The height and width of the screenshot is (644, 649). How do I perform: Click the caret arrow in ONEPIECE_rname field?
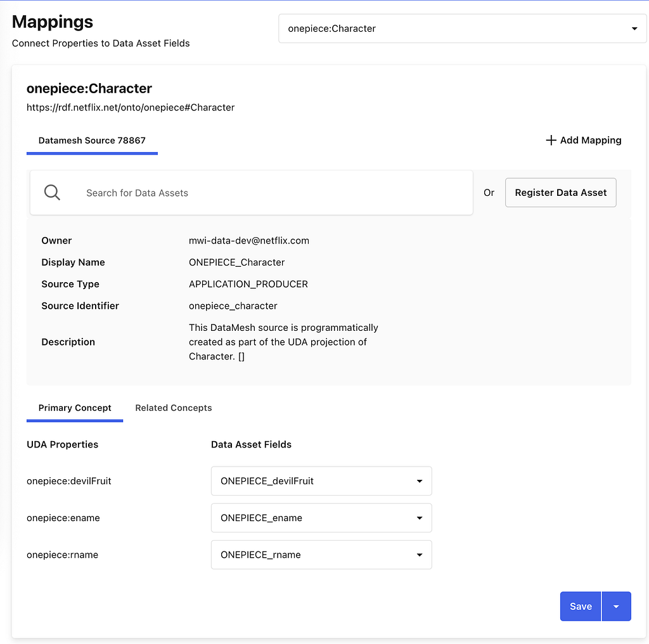tap(420, 555)
